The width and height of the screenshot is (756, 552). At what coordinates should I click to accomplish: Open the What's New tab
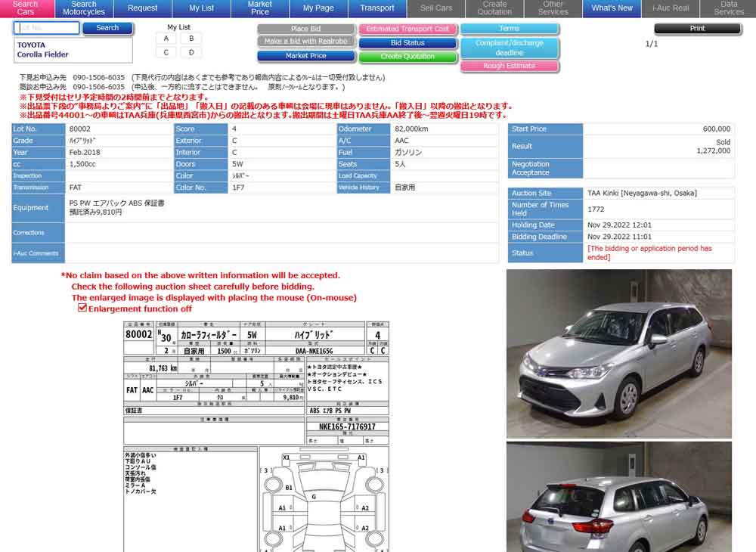[x=612, y=8]
